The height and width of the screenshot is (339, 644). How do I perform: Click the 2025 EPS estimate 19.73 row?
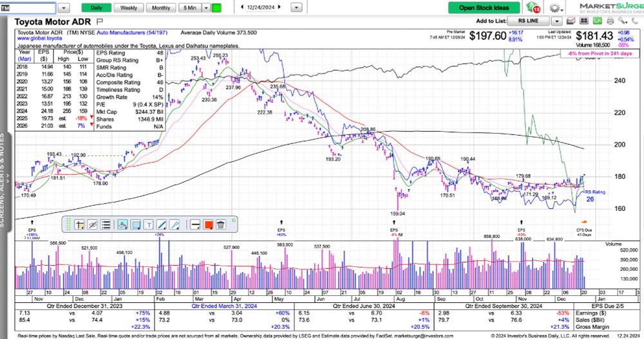(54, 118)
